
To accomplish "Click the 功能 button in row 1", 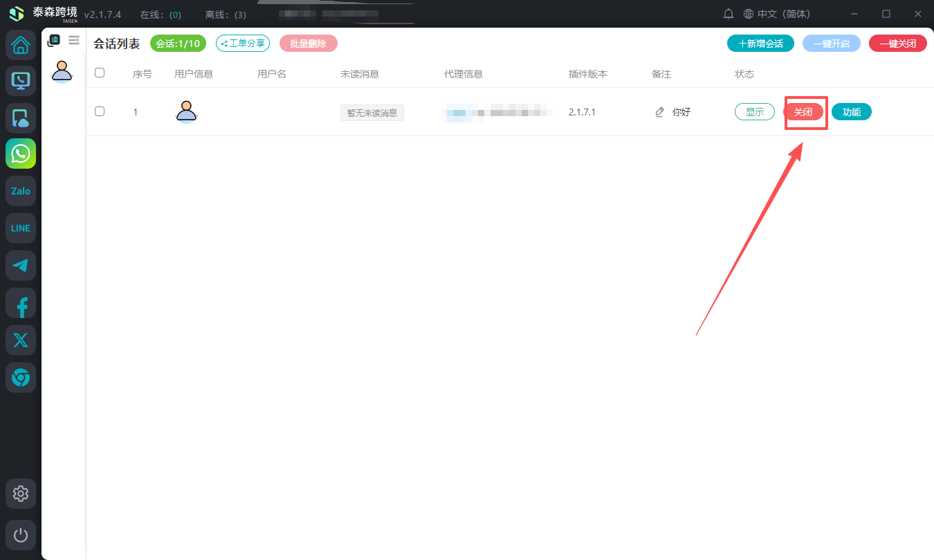I will tap(851, 112).
